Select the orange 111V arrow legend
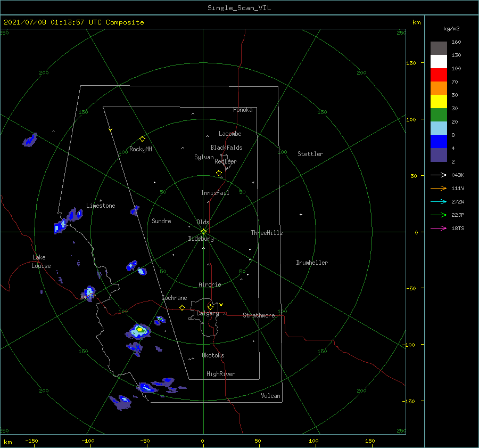This screenshot has width=479, height=448. click(439, 189)
